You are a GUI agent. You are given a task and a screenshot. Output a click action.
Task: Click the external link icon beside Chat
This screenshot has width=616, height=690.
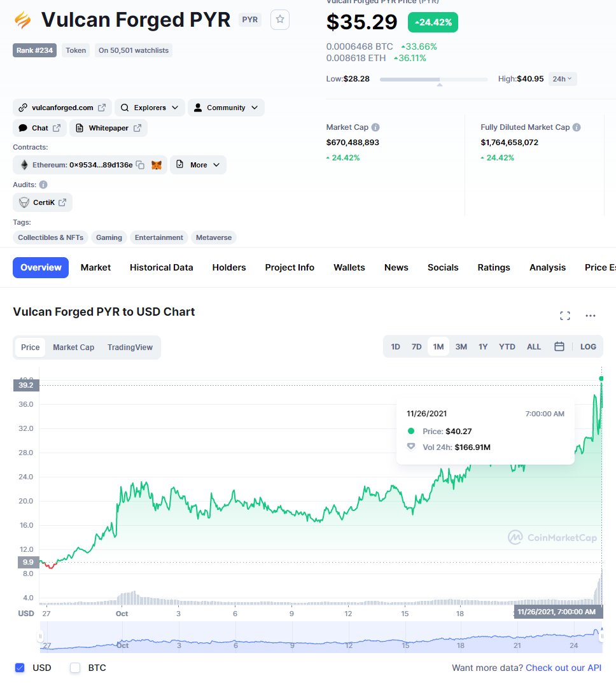click(57, 128)
